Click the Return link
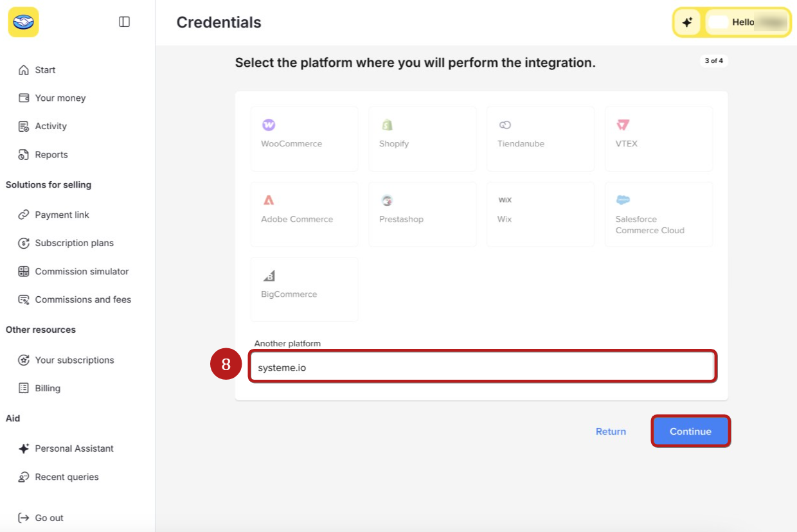 (x=611, y=432)
